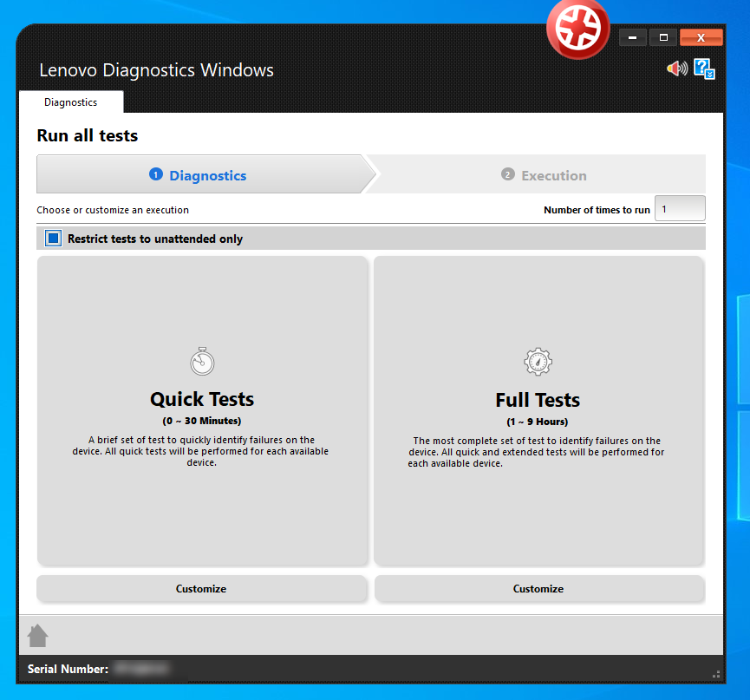Start Full Tests heading panel
Screen dimensions: 750x700
tap(538, 410)
